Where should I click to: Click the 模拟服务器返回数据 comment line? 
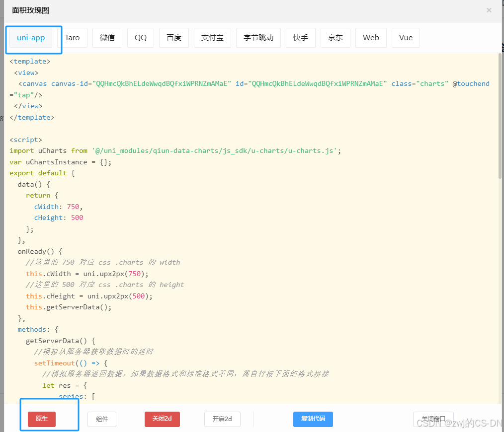pos(185,374)
